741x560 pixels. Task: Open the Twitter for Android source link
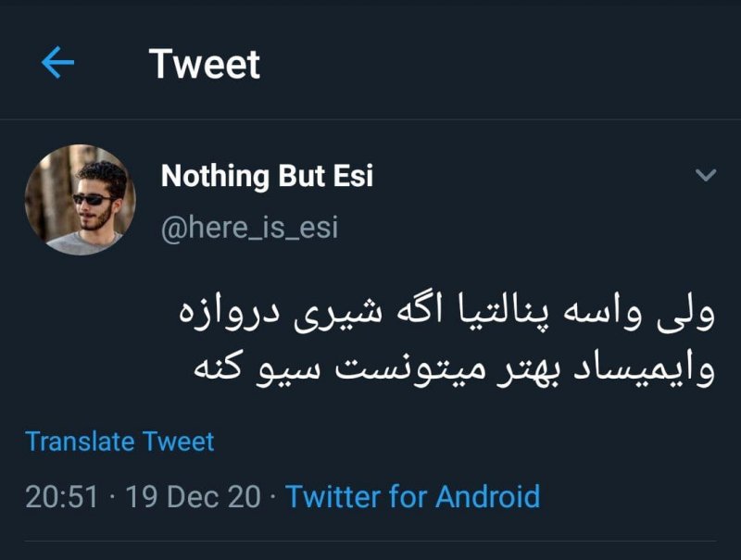[x=412, y=497]
